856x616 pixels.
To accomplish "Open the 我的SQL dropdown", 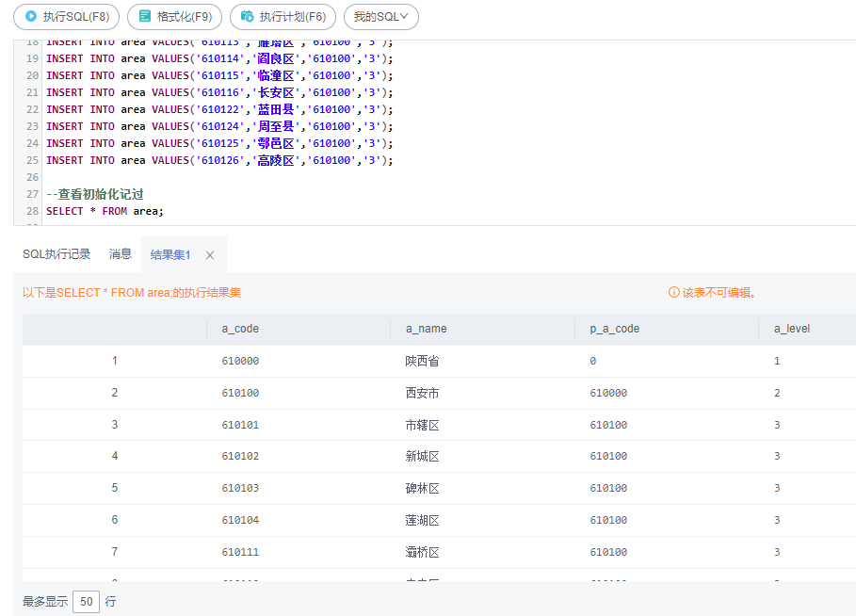I will coord(381,17).
